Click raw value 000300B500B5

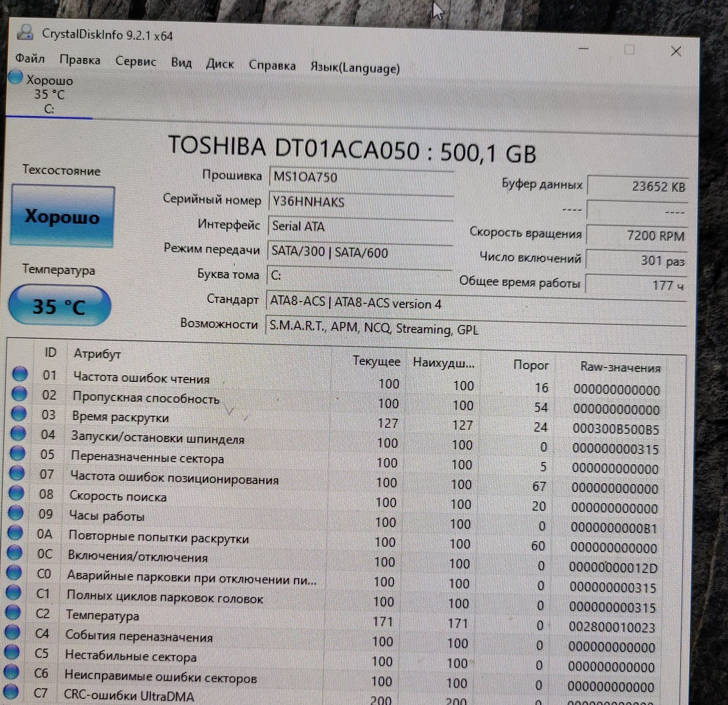pyautogui.click(x=616, y=429)
